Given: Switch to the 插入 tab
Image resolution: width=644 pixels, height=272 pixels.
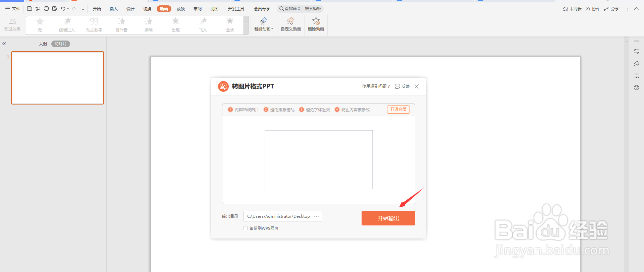Looking at the screenshot, I should pyautogui.click(x=114, y=9).
